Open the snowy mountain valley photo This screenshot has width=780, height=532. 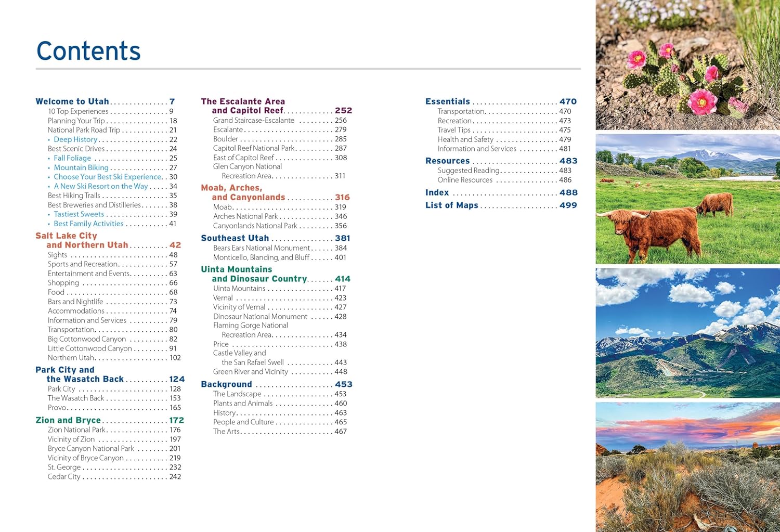pos(687,333)
